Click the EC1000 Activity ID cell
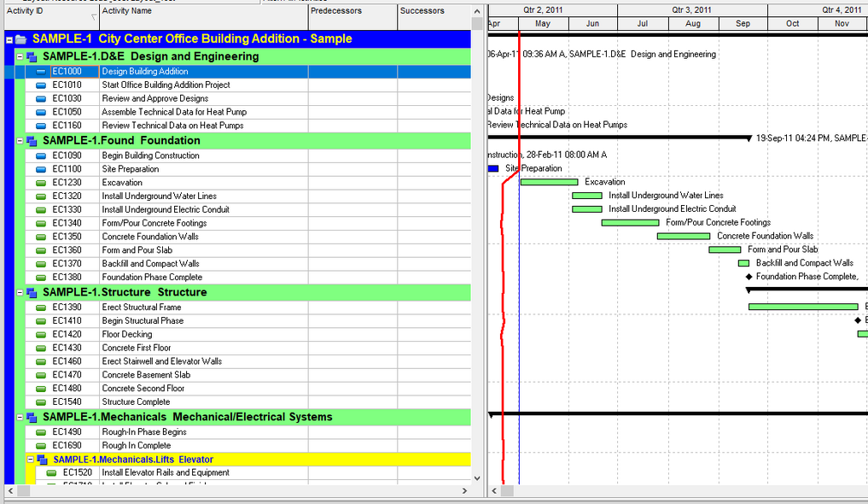This screenshot has height=504, width=868. point(75,72)
